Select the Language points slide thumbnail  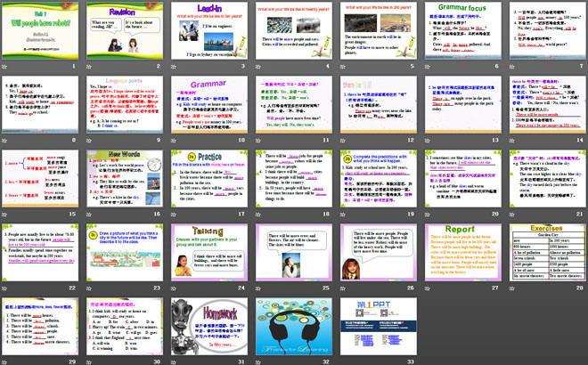[125, 104]
